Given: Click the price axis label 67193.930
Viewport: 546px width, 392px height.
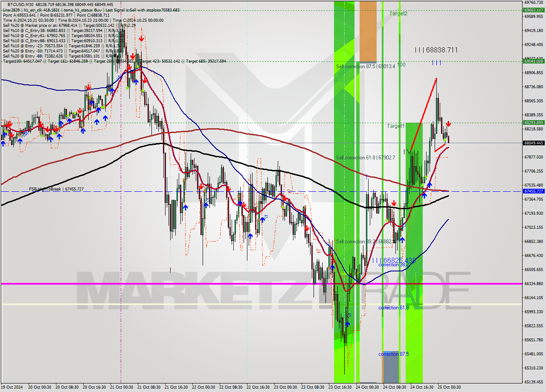Looking at the screenshot, I should click(x=534, y=213).
